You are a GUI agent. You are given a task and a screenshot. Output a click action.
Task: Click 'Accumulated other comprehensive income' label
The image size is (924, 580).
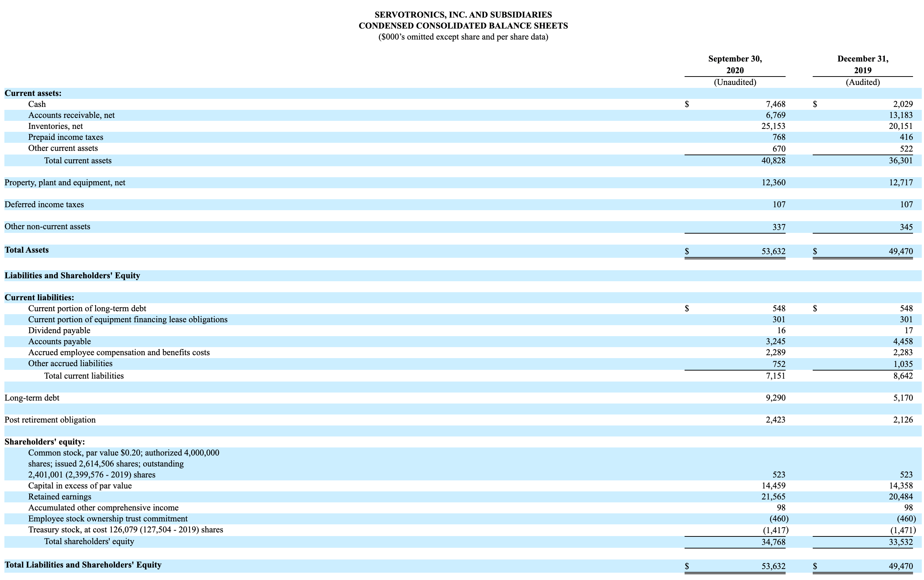pos(103,508)
